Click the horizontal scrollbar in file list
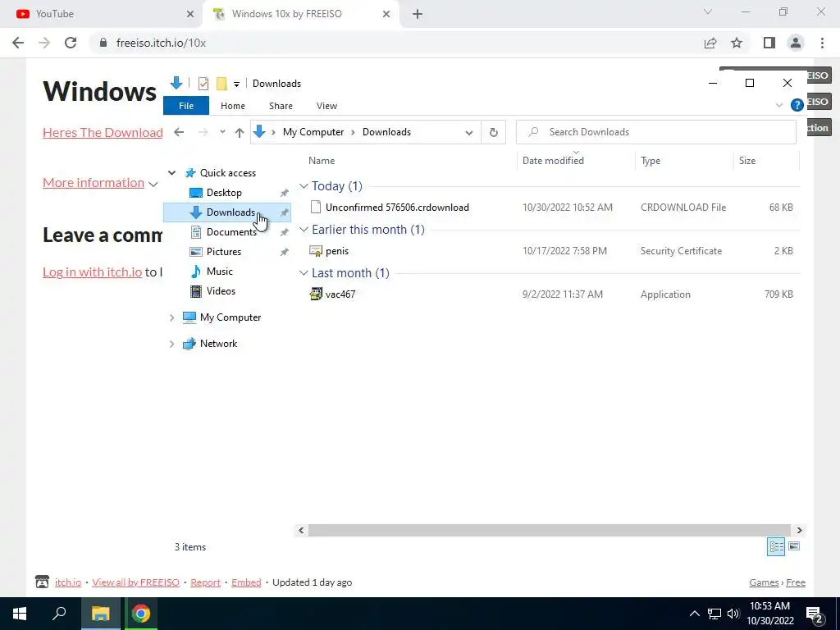The image size is (840, 630). 549,531
